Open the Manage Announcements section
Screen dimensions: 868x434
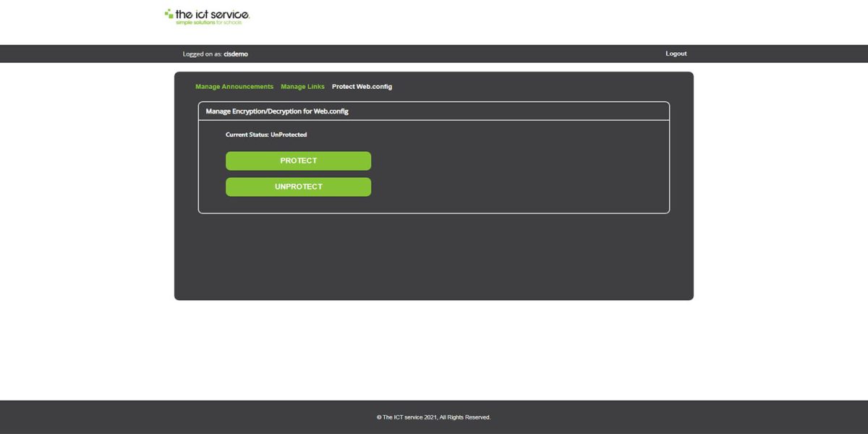234,86
